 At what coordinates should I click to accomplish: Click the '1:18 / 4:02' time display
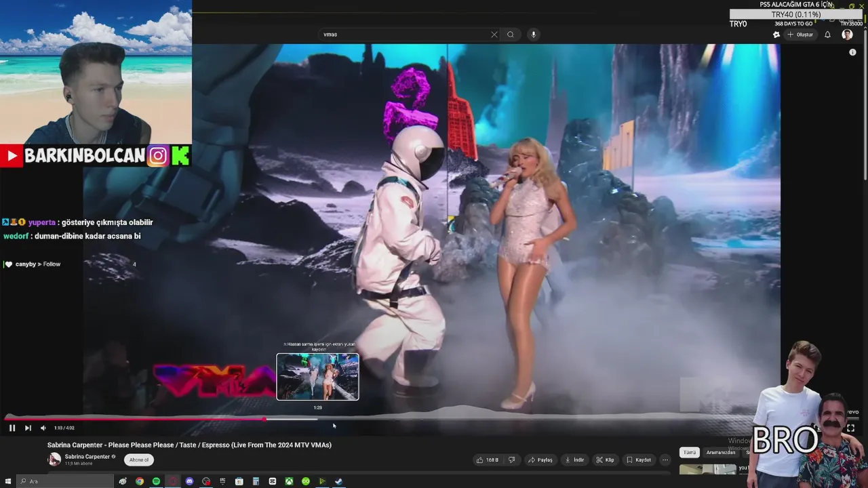64,428
